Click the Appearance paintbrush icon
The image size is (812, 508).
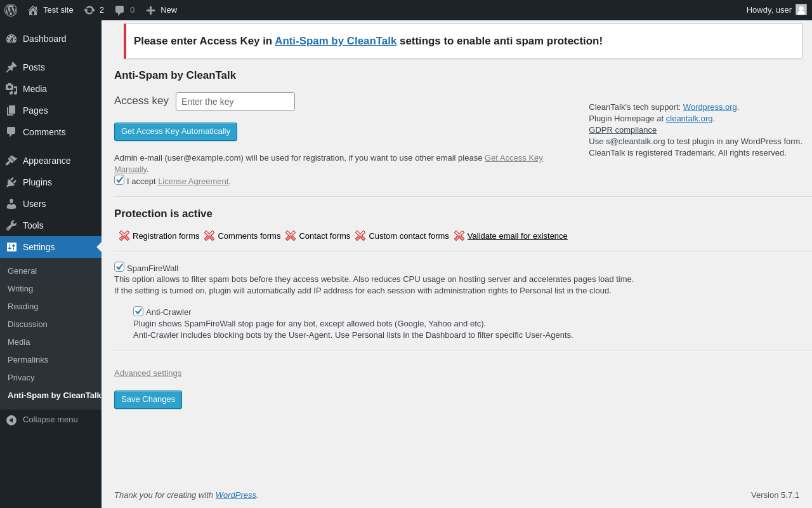(x=11, y=161)
